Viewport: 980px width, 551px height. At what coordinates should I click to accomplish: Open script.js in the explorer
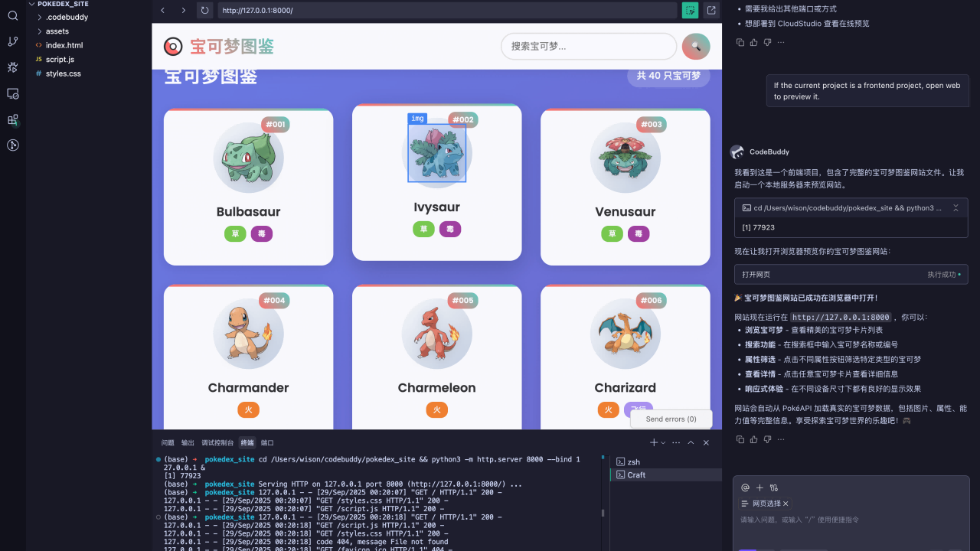tap(60, 60)
